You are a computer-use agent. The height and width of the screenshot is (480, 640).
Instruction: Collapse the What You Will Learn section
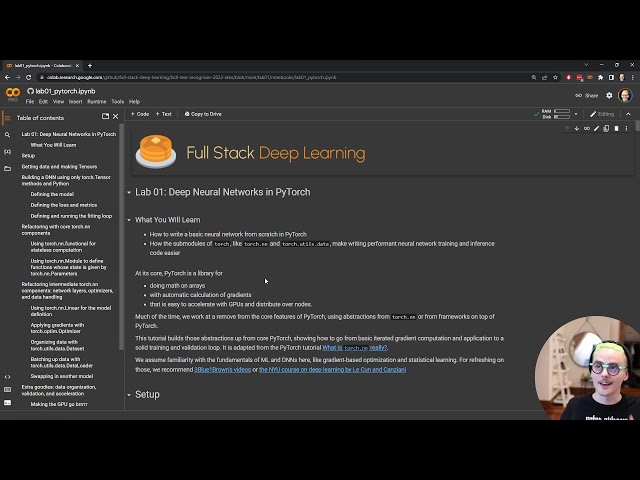click(x=129, y=220)
